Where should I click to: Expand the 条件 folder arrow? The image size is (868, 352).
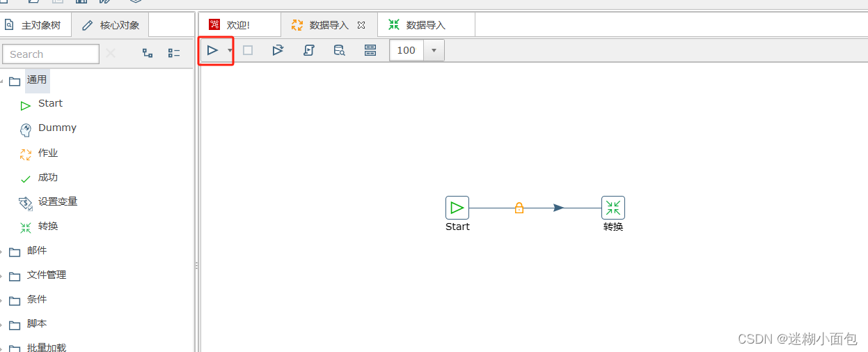point(2,300)
